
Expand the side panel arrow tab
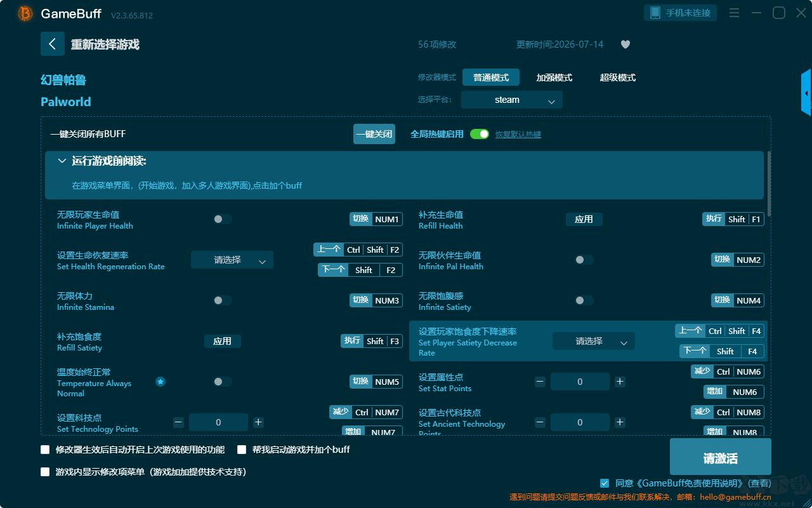806,93
